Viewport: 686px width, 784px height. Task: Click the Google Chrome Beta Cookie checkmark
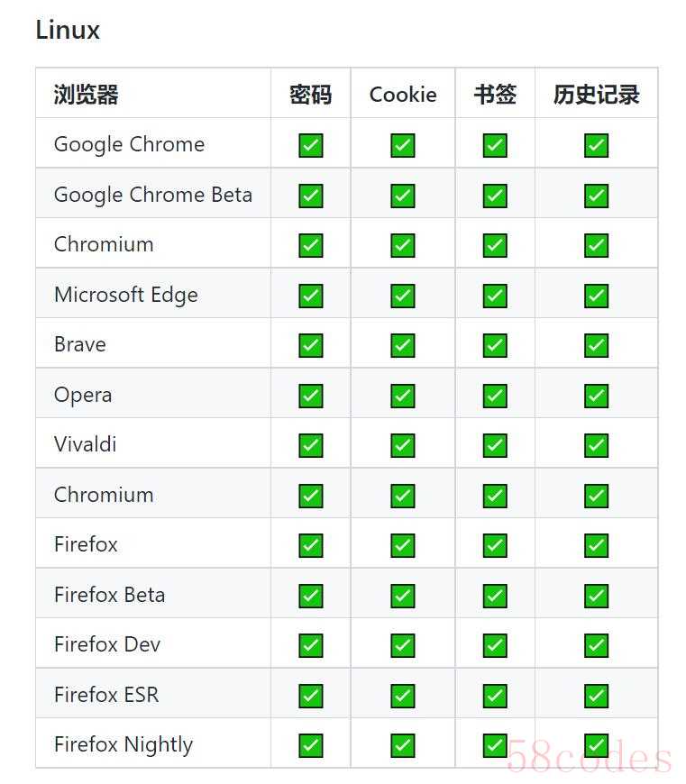(x=403, y=196)
